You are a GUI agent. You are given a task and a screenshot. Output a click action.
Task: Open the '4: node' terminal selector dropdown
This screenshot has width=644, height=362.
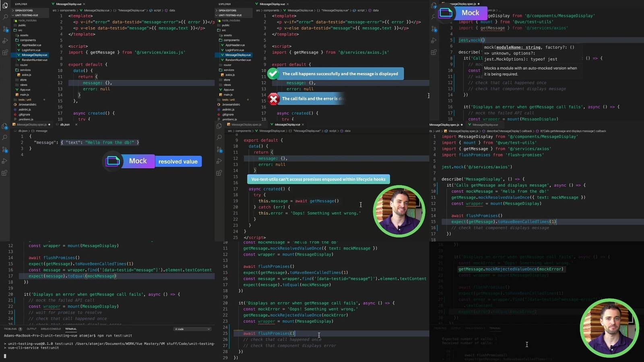[x=192, y=329]
